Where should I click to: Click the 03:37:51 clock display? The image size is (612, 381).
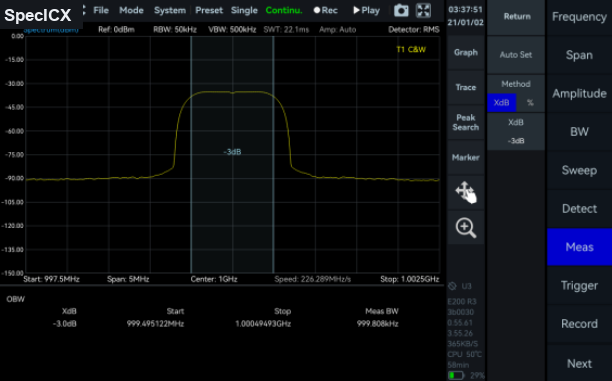tap(465, 9)
